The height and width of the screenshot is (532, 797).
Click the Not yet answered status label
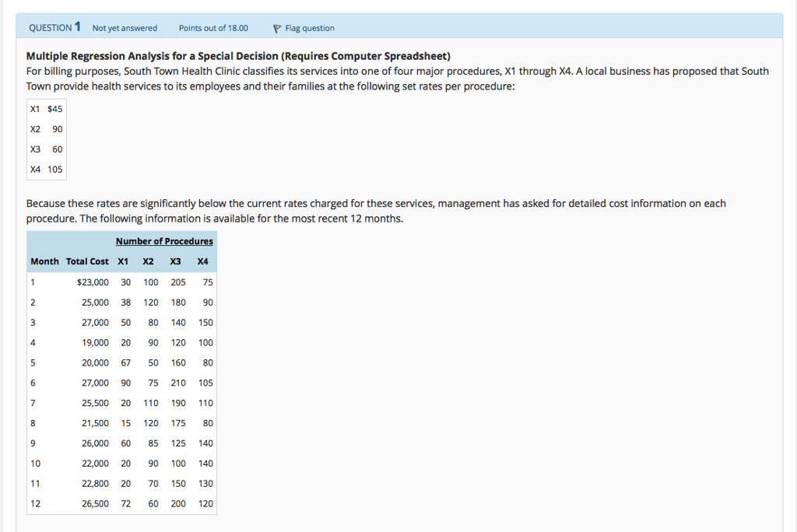pyautogui.click(x=124, y=27)
